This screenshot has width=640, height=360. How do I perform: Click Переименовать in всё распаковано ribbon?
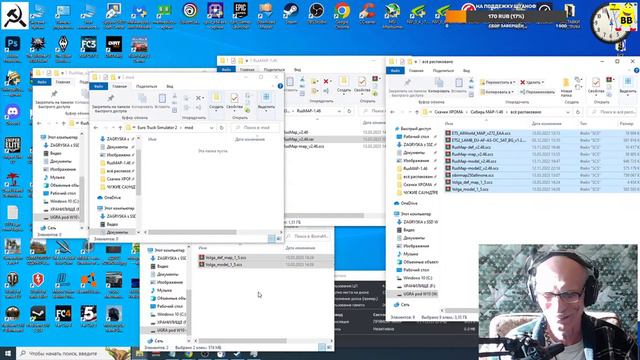537,92
